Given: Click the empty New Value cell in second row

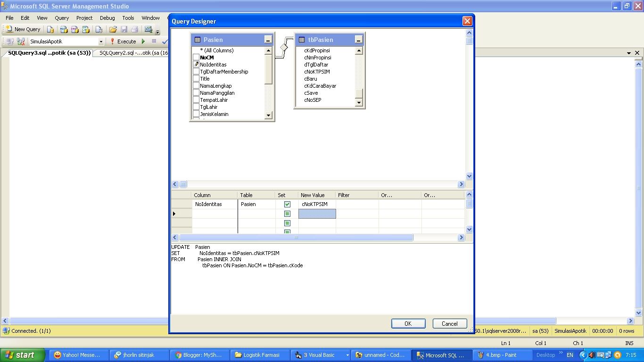Looking at the screenshot, I should click(x=317, y=214).
